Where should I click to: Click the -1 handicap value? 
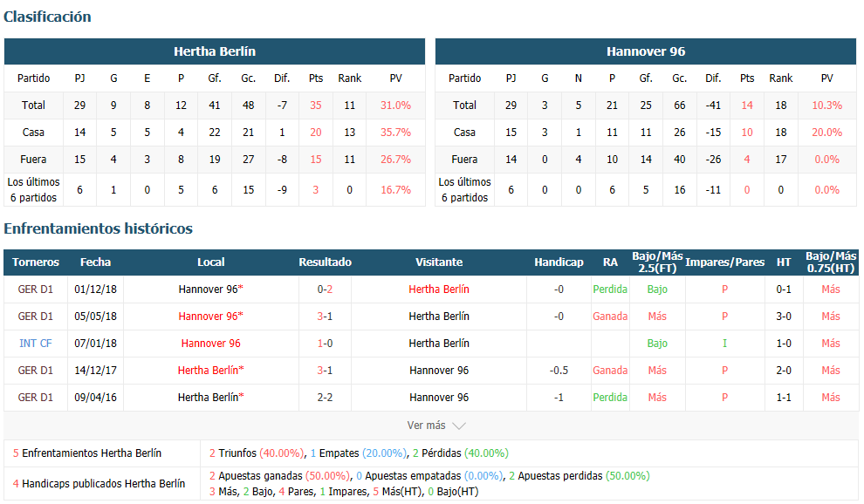pos(559,397)
